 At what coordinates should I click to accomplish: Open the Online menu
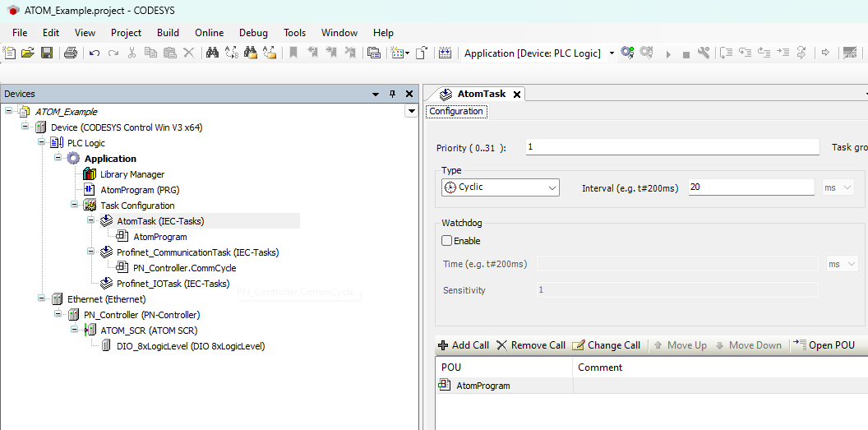(x=210, y=33)
